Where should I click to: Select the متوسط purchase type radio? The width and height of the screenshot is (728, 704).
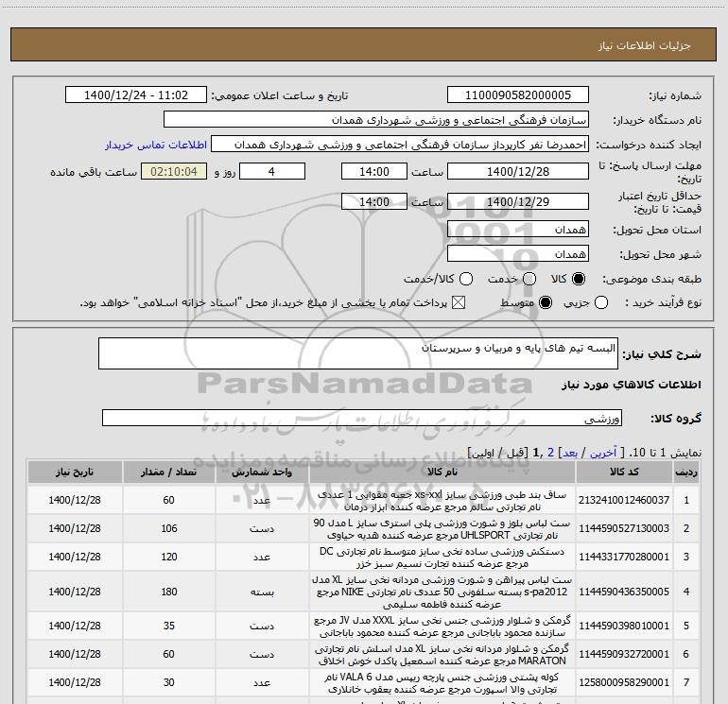[x=546, y=302]
